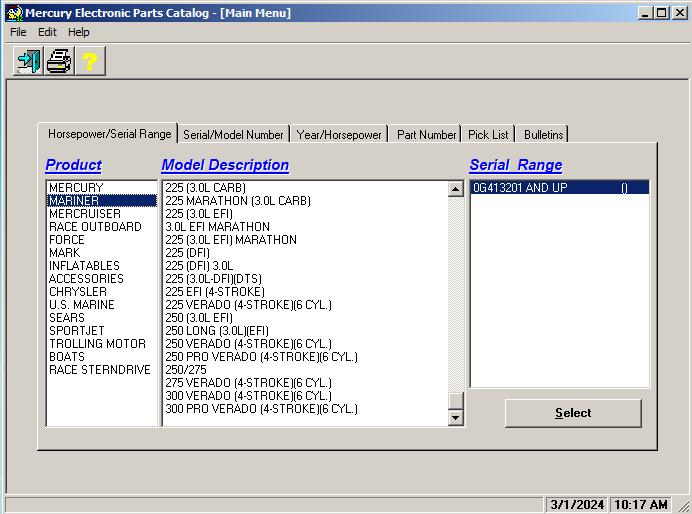Open the File menu

pos(18,32)
